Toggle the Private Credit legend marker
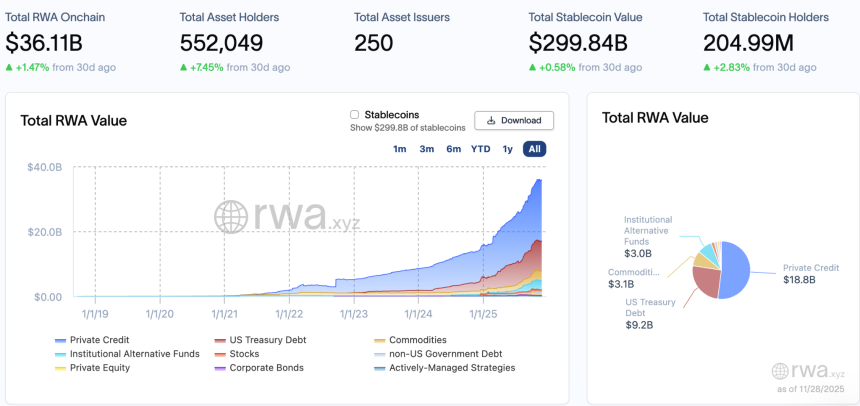860x406 pixels. coord(61,341)
